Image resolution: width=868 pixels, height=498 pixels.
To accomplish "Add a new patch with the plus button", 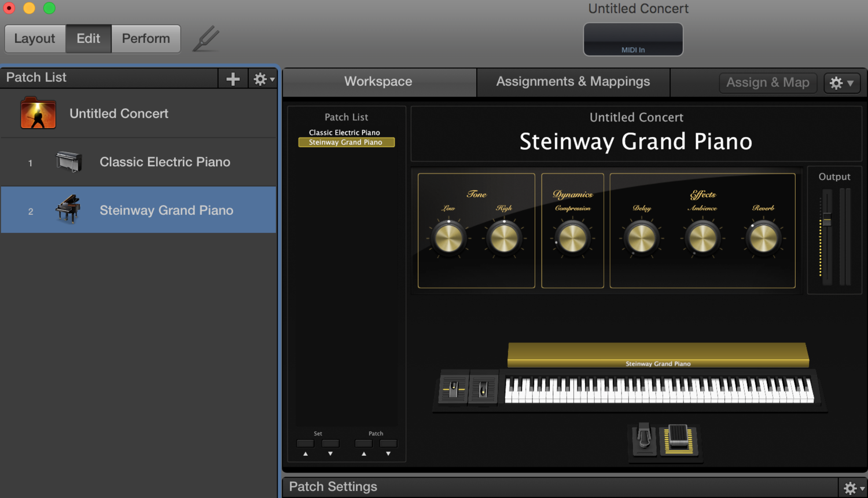I will click(233, 79).
